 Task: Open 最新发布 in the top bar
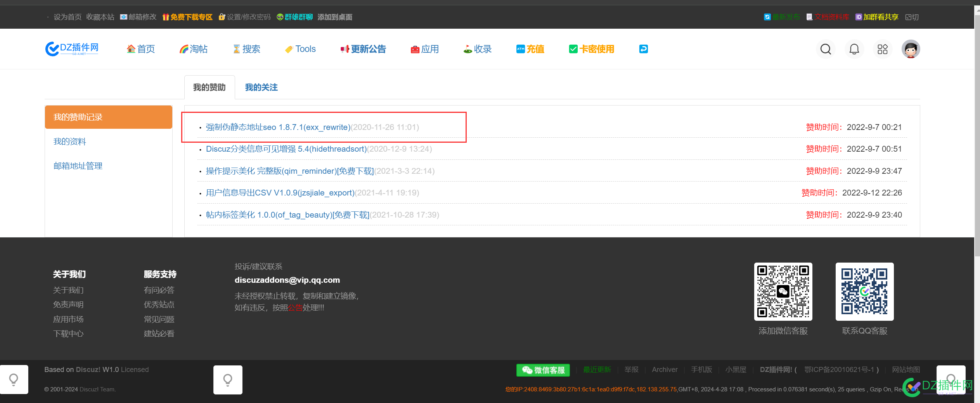click(x=782, y=17)
